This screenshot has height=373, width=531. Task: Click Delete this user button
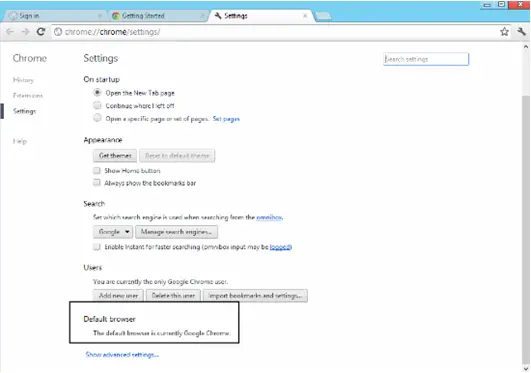[x=173, y=296]
